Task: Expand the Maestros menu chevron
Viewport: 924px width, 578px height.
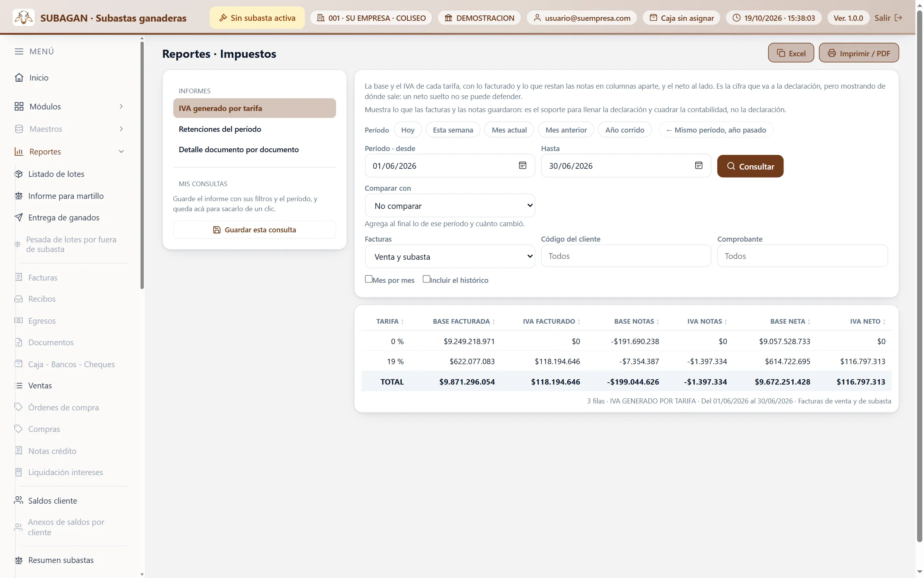Action: pyautogui.click(x=121, y=129)
